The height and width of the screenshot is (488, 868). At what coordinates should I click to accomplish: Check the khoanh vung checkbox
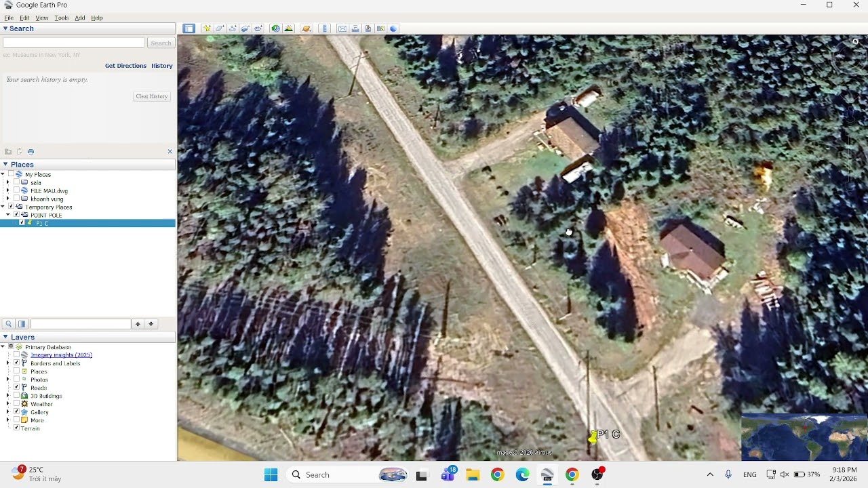(x=16, y=199)
